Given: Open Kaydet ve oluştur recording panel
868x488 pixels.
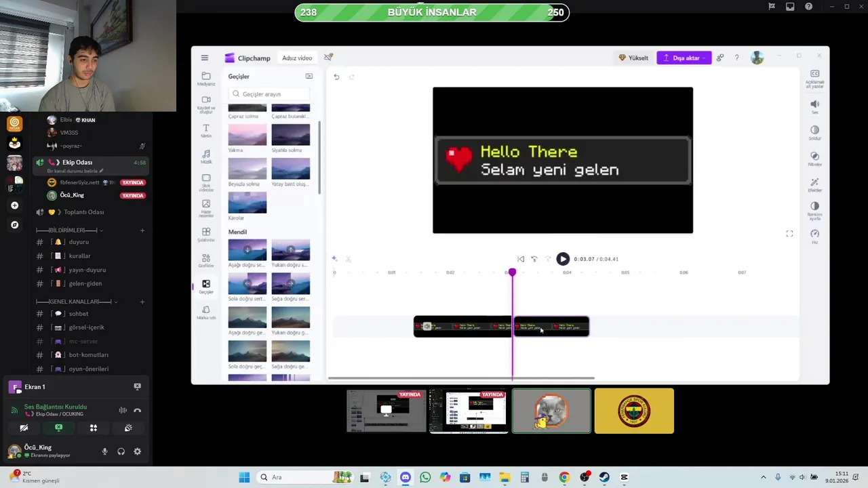Looking at the screenshot, I should (x=206, y=104).
